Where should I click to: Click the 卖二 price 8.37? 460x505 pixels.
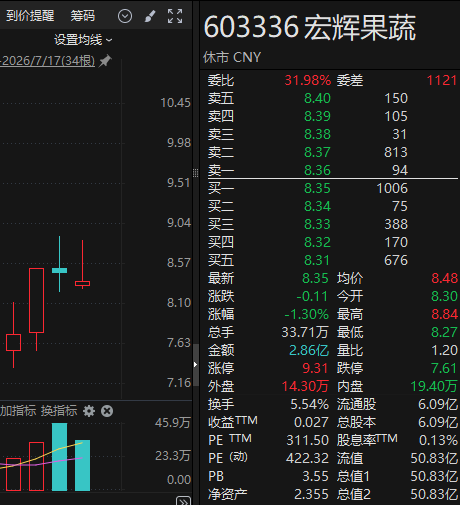pos(317,152)
